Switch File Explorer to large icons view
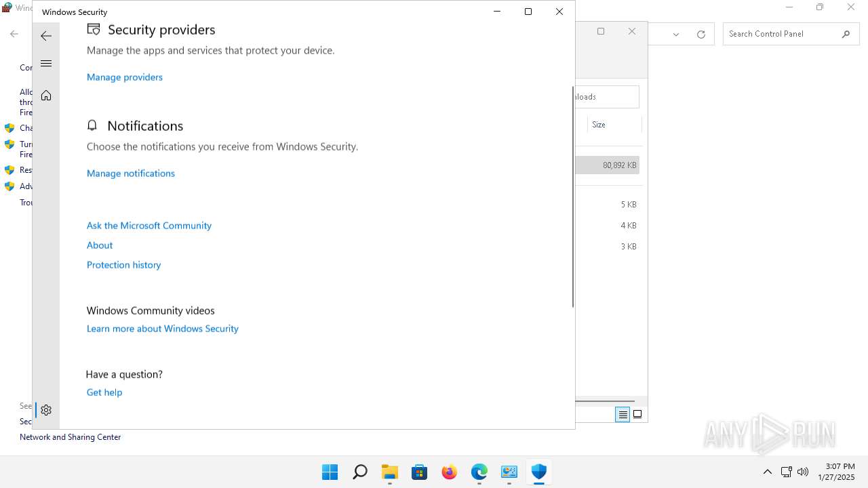868x488 pixels. click(637, 414)
